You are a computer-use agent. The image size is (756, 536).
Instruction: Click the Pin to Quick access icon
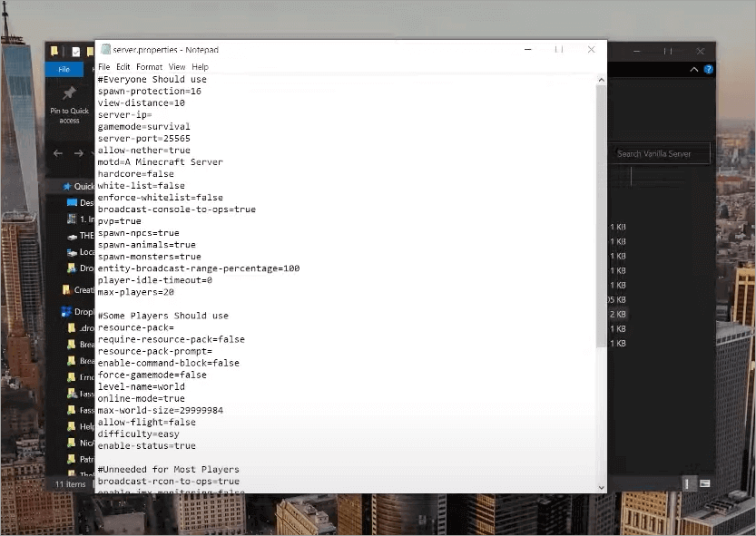coord(69,94)
